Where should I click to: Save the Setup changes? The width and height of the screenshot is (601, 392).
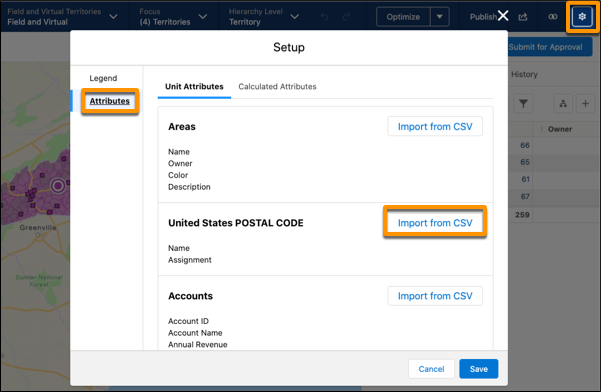pos(479,369)
